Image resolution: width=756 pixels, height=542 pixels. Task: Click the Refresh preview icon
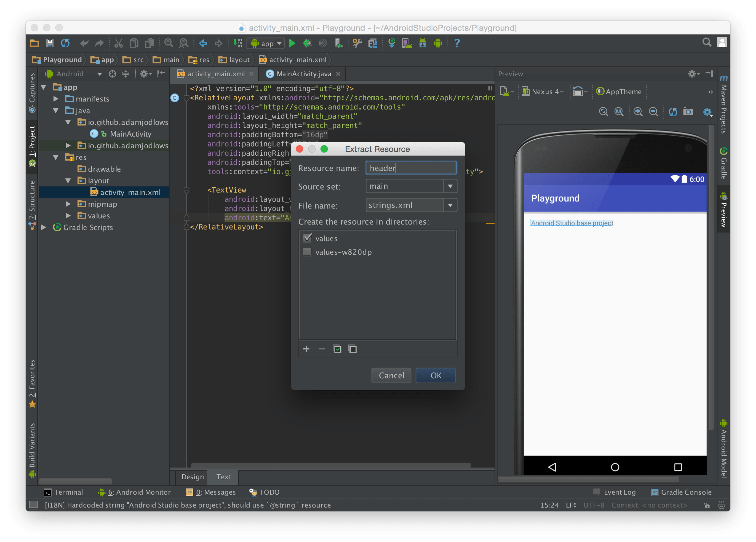(x=673, y=112)
